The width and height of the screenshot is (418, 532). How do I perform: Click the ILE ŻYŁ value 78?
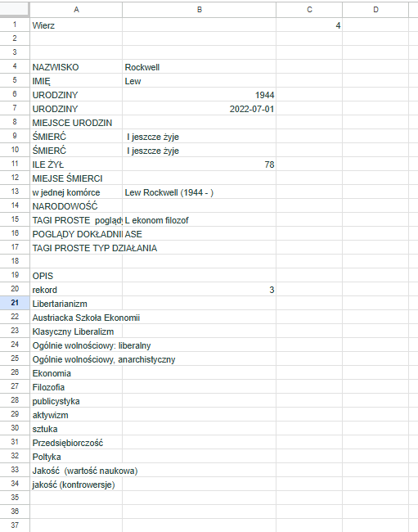click(200, 165)
